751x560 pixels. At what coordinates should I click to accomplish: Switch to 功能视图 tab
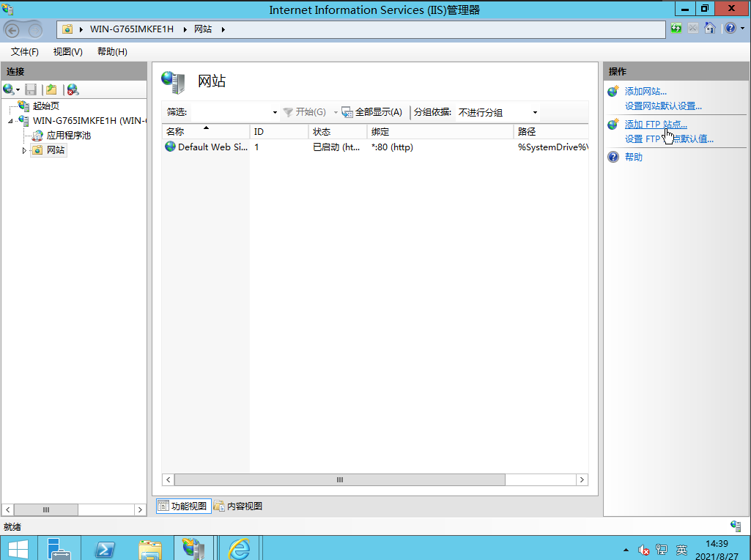[x=183, y=506]
